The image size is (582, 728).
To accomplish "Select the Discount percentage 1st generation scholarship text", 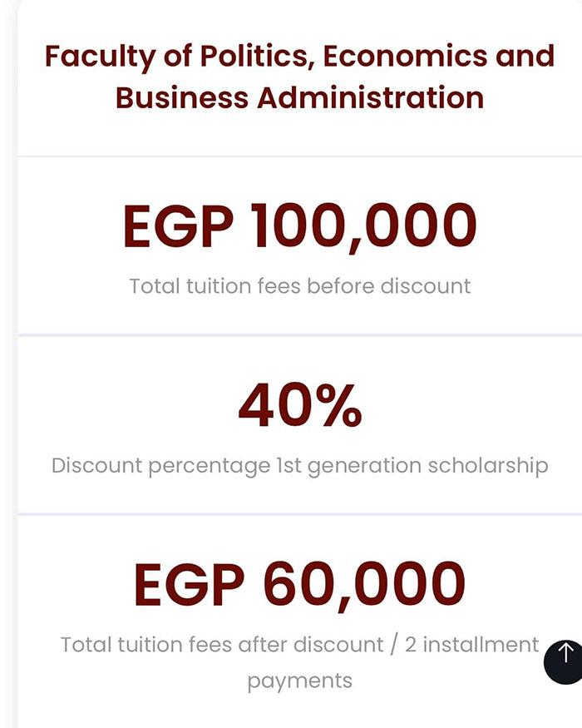I will pos(299,465).
